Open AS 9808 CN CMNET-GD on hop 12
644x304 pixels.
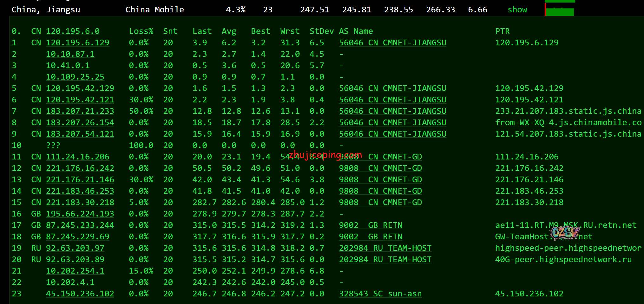(x=380, y=168)
